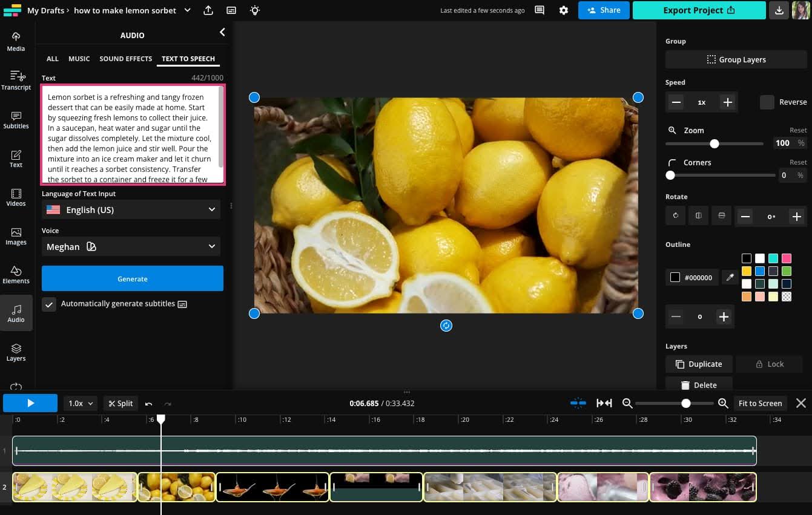
Task: Open the Subtitles sidebar tool
Action: click(x=16, y=120)
